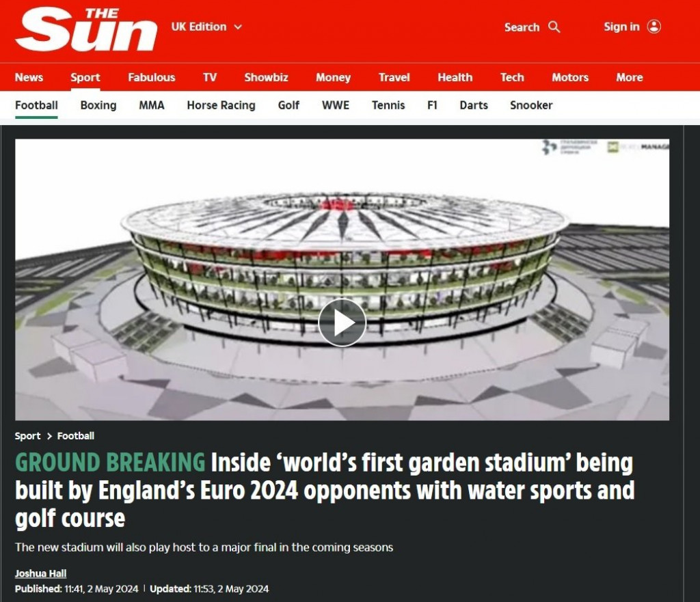700x602 pixels.
Task: Open the Snooker section
Action: point(531,105)
